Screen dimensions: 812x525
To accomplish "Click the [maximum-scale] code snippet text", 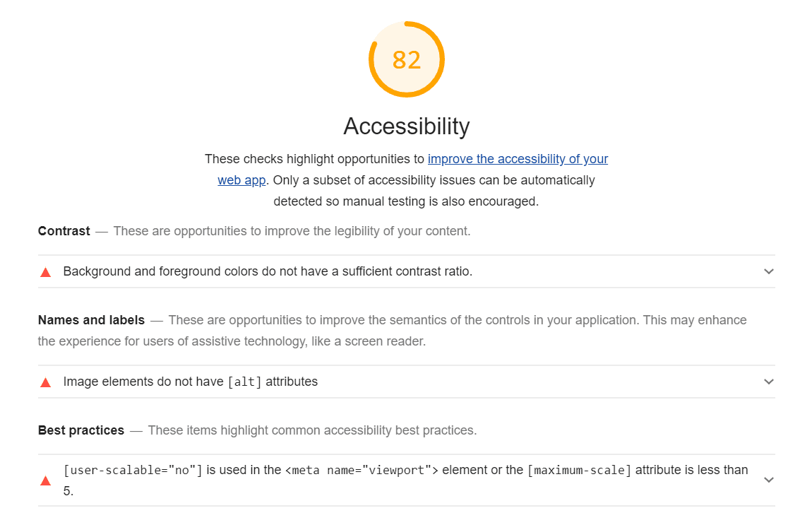I will click(x=580, y=470).
